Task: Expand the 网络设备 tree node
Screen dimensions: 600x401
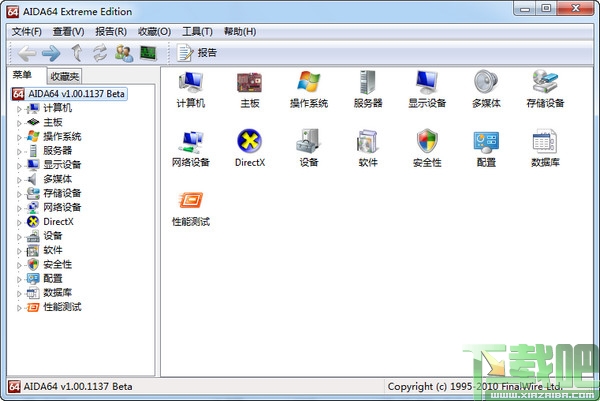Action: point(19,208)
